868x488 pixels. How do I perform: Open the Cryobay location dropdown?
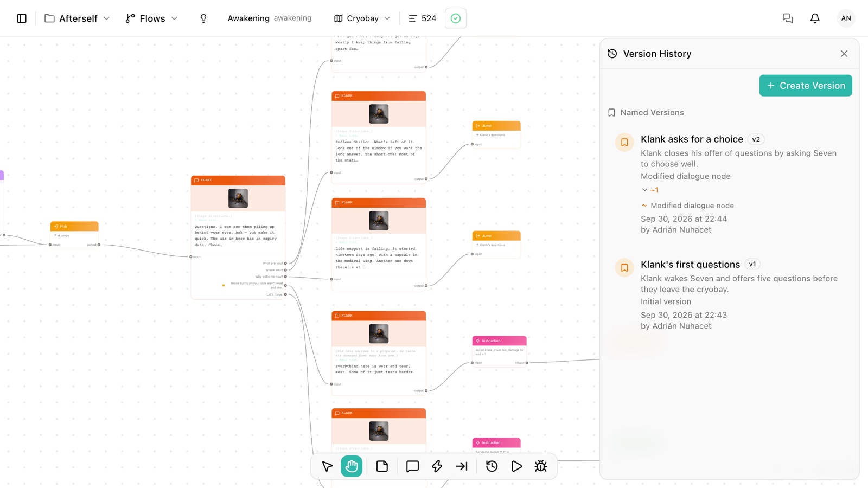(362, 18)
